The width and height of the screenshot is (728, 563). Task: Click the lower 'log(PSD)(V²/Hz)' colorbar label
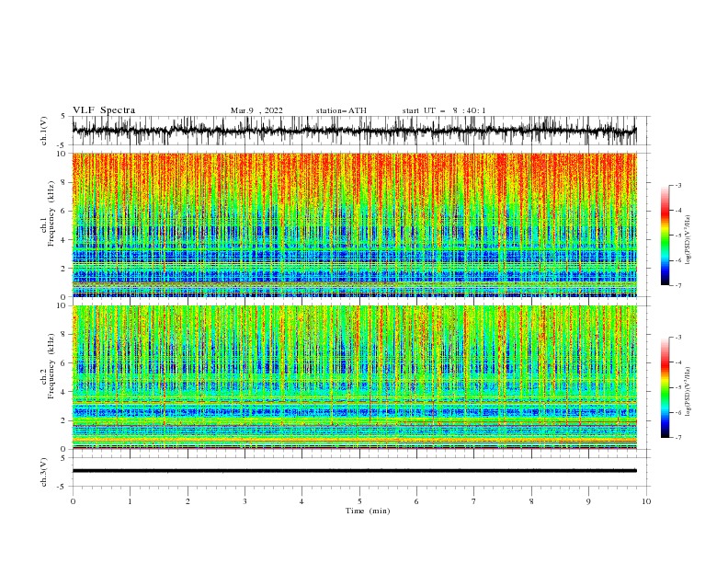tap(688, 392)
